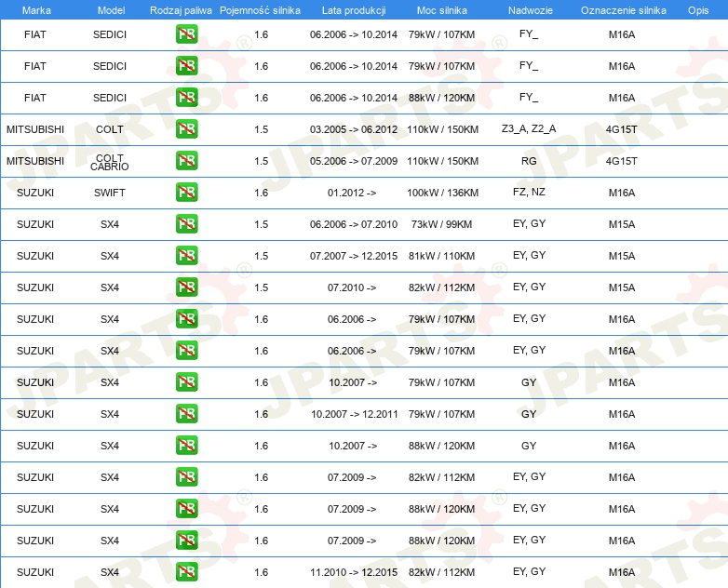Click the SX4 cell in the 81kW / 110KM row
Screen dimensions: 728x588
[110, 256]
